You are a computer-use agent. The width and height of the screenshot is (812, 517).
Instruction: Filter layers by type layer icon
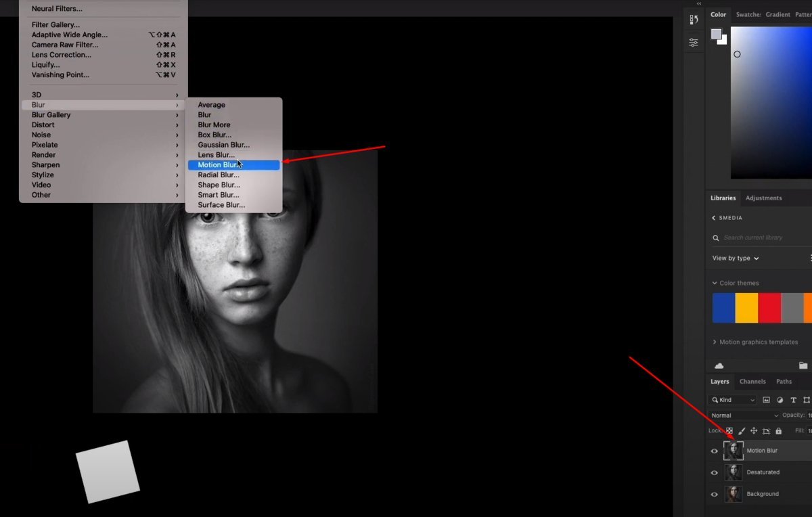[x=792, y=400]
